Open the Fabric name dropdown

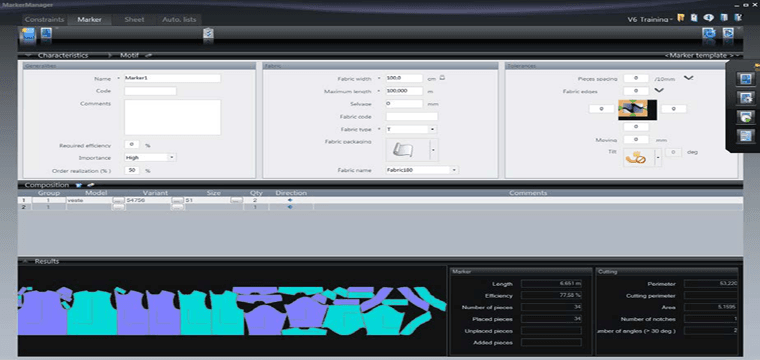click(x=422, y=170)
